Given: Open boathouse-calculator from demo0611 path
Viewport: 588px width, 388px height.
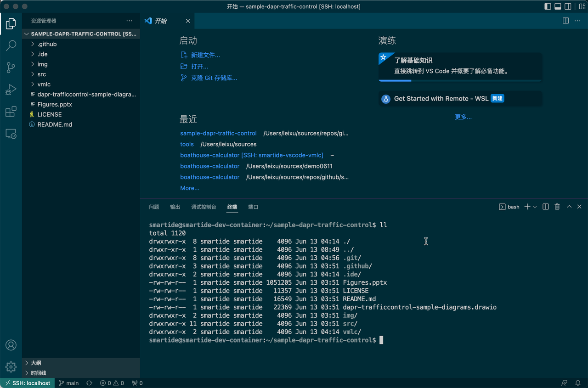Looking at the screenshot, I should pyautogui.click(x=209, y=166).
